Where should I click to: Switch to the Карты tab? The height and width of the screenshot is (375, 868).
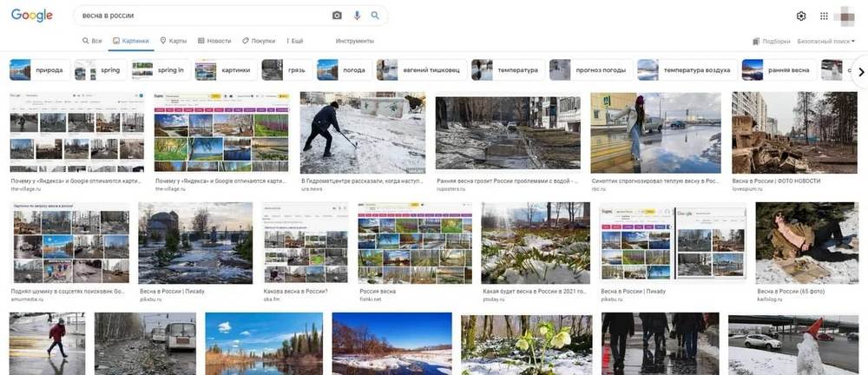tap(173, 41)
